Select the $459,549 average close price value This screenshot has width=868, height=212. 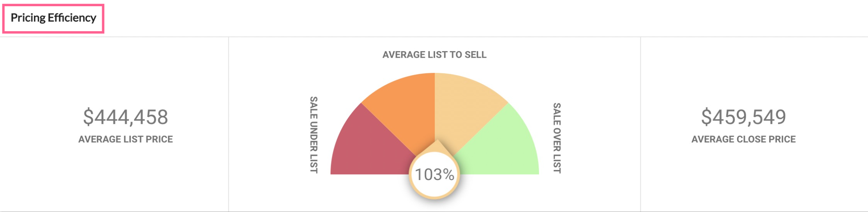click(743, 117)
